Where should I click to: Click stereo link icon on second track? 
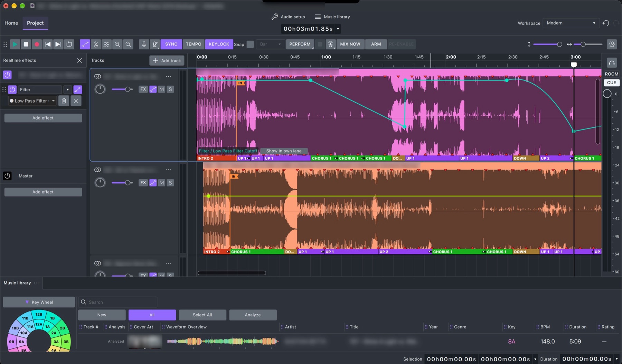pos(98,170)
